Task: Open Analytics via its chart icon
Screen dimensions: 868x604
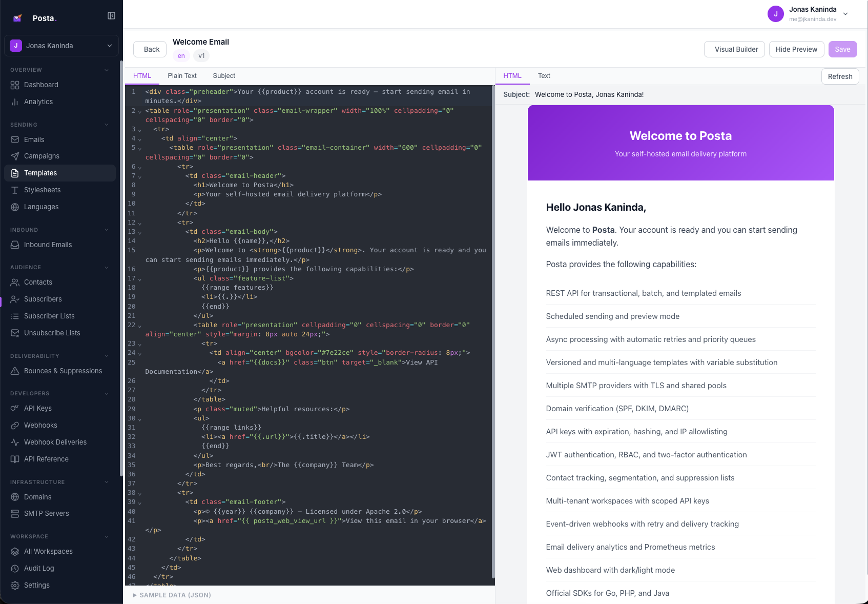Action: [x=15, y=102]
